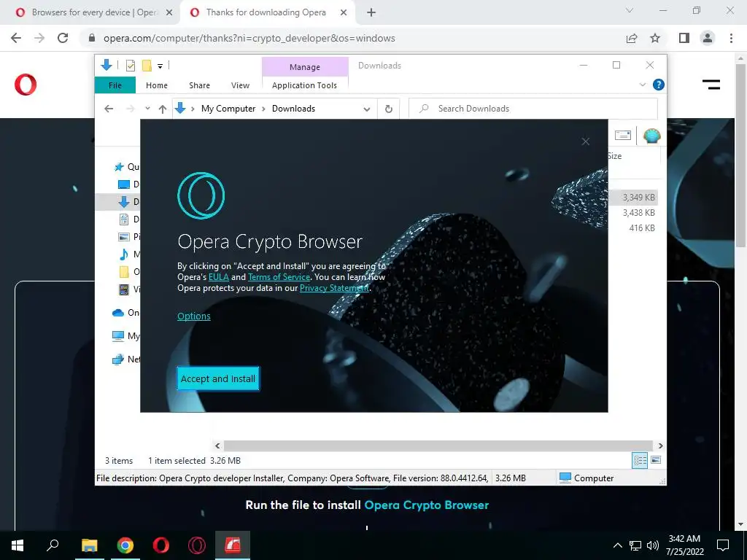The height and width of the screenshot is (560, 747).
Task: Open Opera website hamburger menu
Action: click(711, 85)
